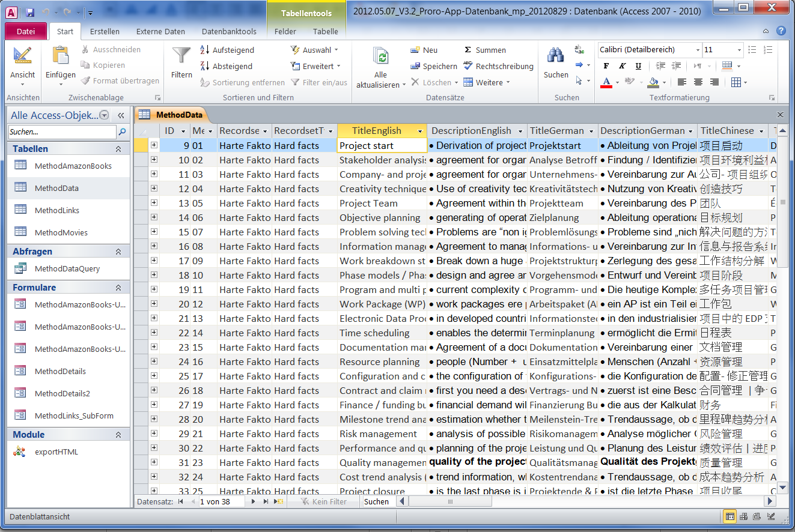Image resolution: width=795 pixels, height=532 pixels.
Task: Align text right
Action: click(x=714, y=82)
